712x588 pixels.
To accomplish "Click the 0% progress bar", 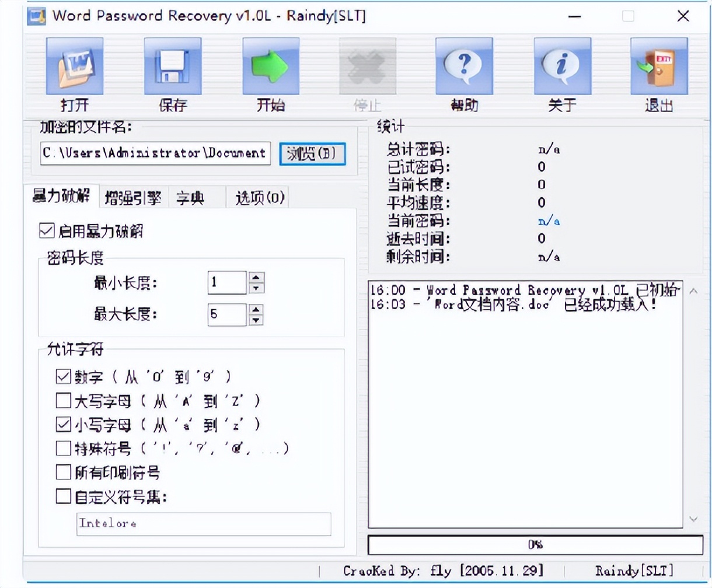I will point(535,545).
